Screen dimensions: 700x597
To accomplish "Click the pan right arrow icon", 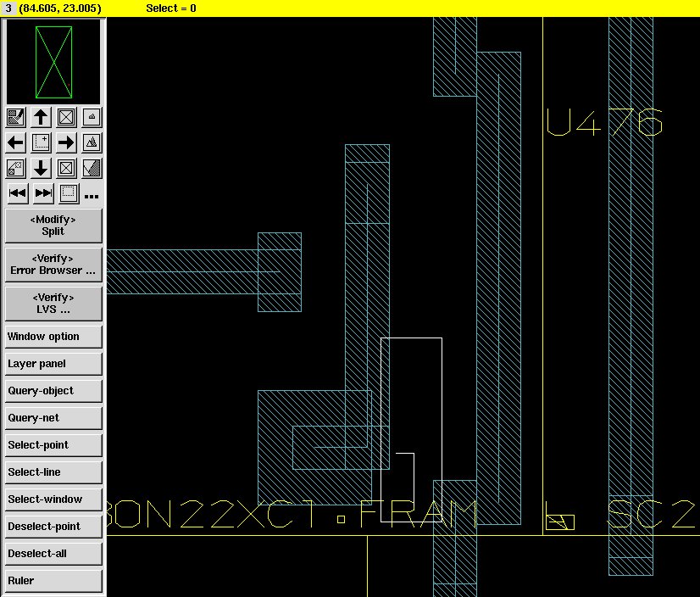I will coord(67,142).
